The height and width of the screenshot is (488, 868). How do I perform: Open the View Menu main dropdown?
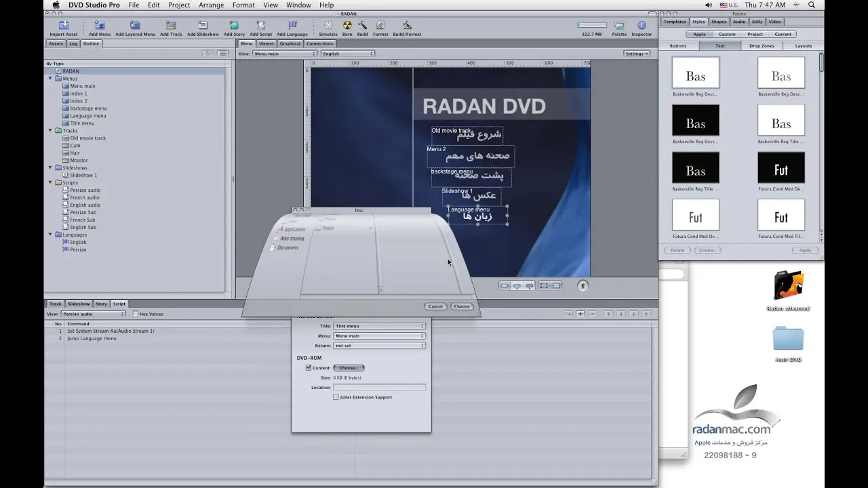[x=285, y=54]
